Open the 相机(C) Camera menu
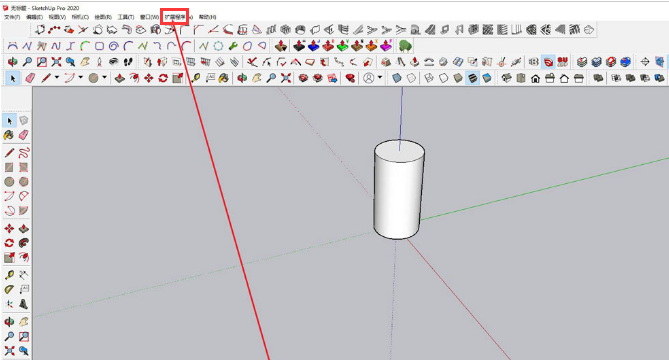This screenshot has height=360, width=669. [80, 17]
